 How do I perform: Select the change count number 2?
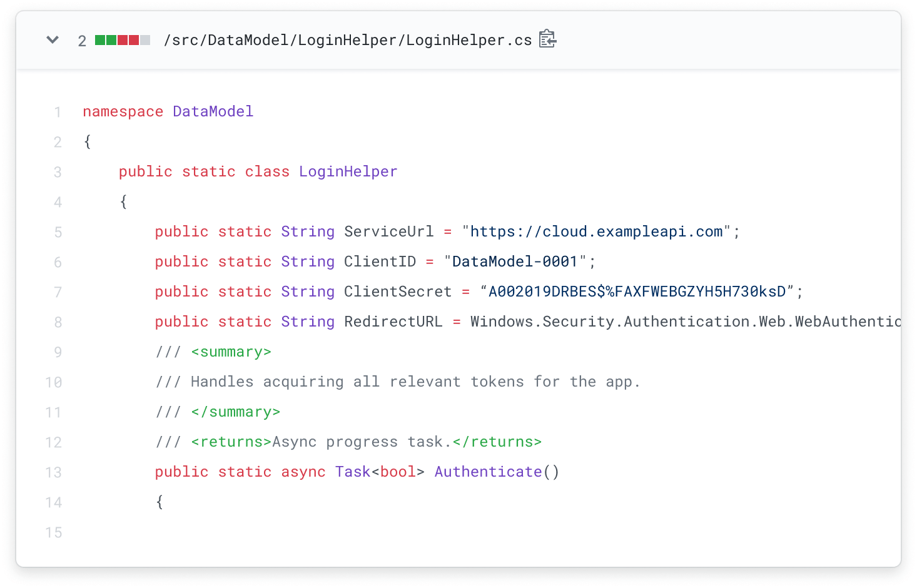point(81,40)
